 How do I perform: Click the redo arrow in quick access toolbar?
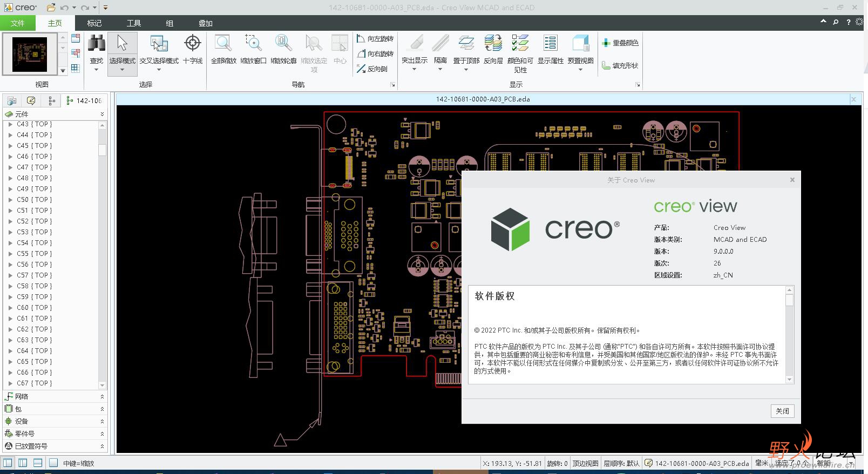tap(85, 8)
